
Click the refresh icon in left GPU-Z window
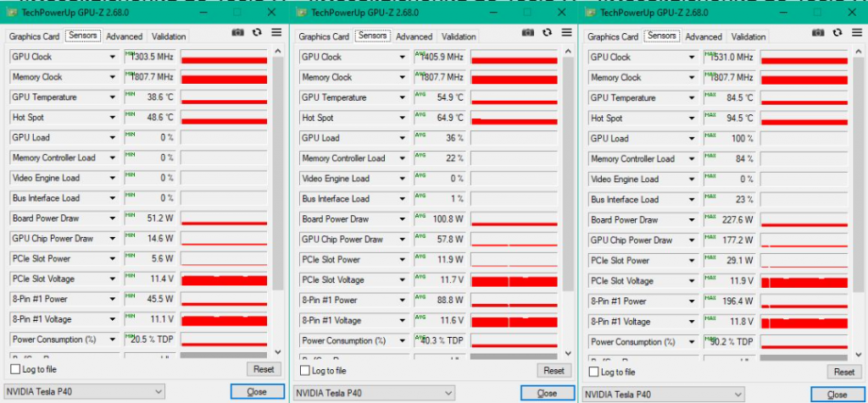pos(257,32)
